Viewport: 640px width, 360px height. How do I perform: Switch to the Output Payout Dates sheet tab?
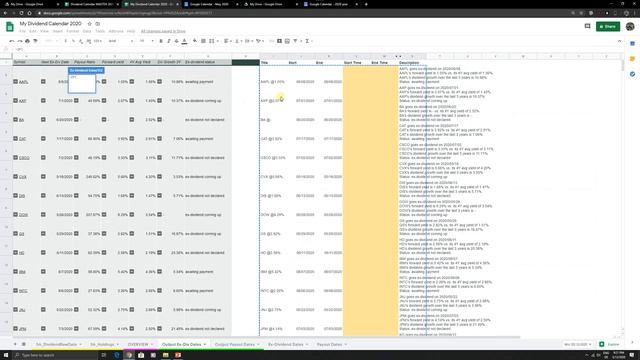[x=235, y=344]
